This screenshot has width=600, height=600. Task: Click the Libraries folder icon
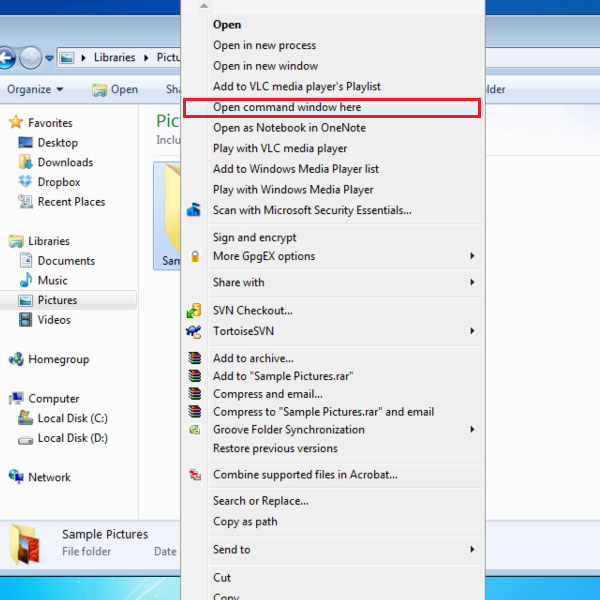pyautogui.click(x=16, y=241)
